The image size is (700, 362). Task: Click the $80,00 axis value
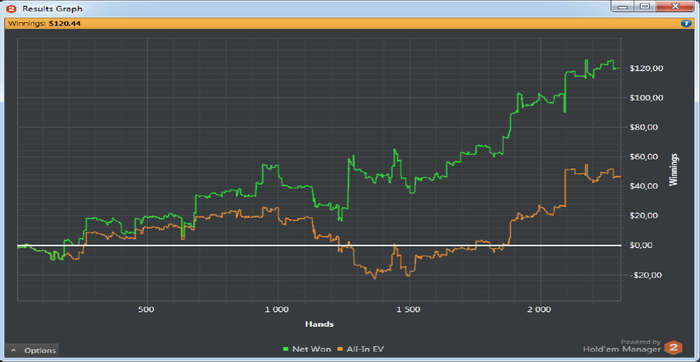coord(644,127)
